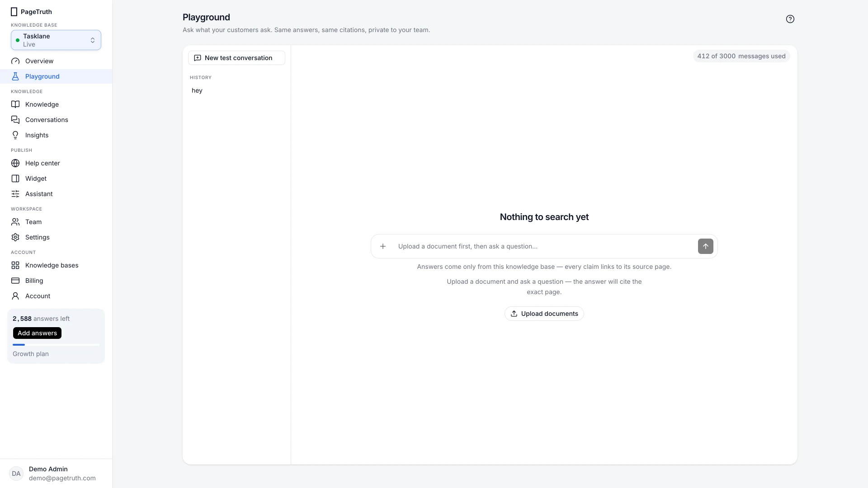Click the DA user avatar
Viewport: 868px width, 488px height.
click(x=16, y=474)
